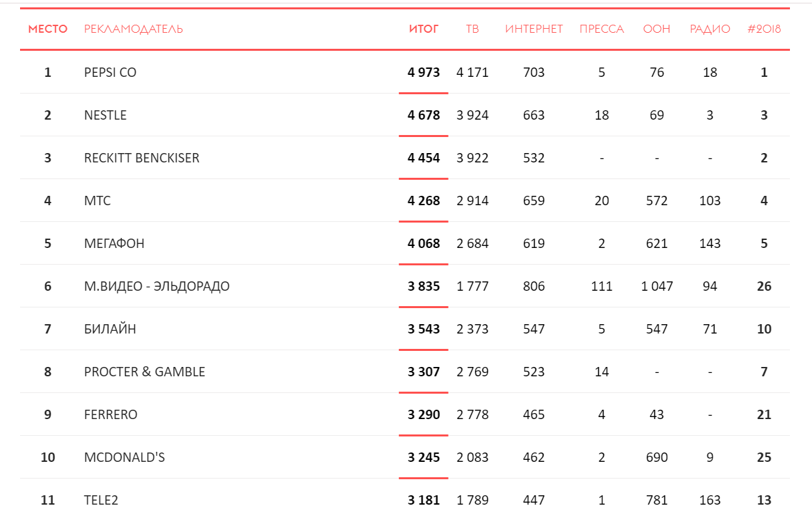
Task: Select the OOH value 690
Action: [657, 457]
